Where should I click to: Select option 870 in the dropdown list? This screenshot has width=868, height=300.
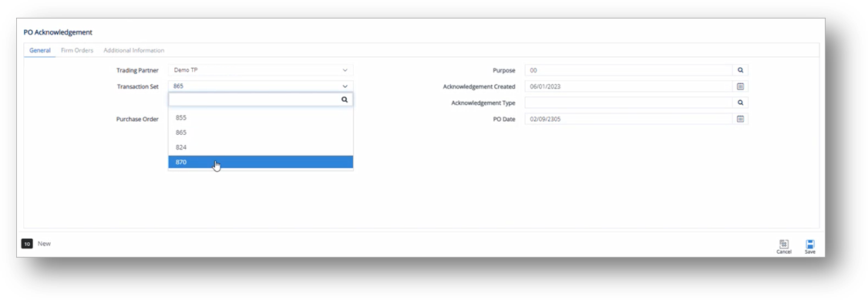point(261,162)
